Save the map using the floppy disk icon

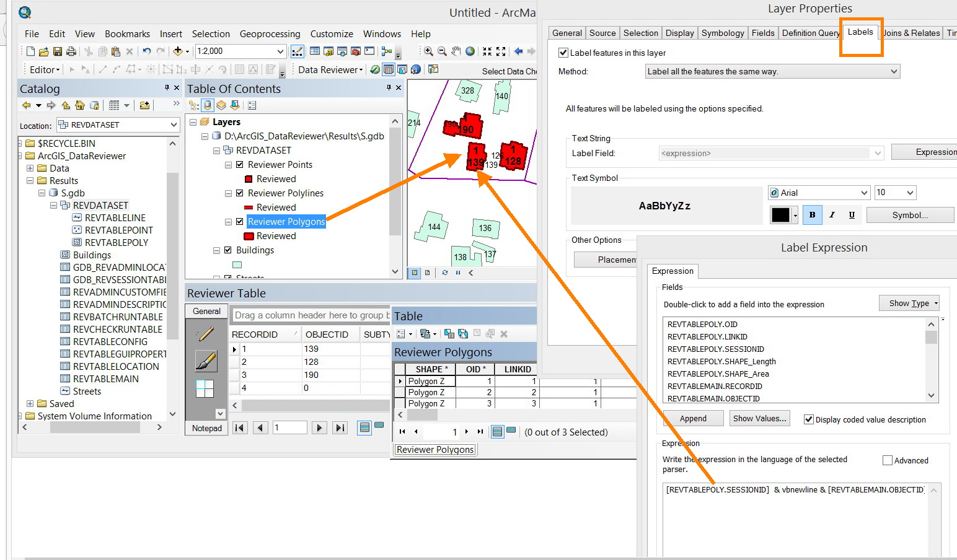click(x=57, y=51)
